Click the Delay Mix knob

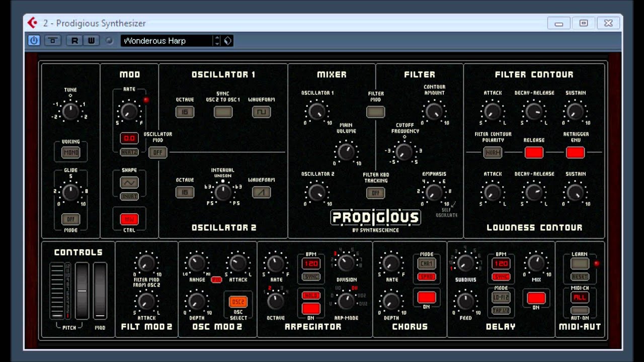(536, 263)
